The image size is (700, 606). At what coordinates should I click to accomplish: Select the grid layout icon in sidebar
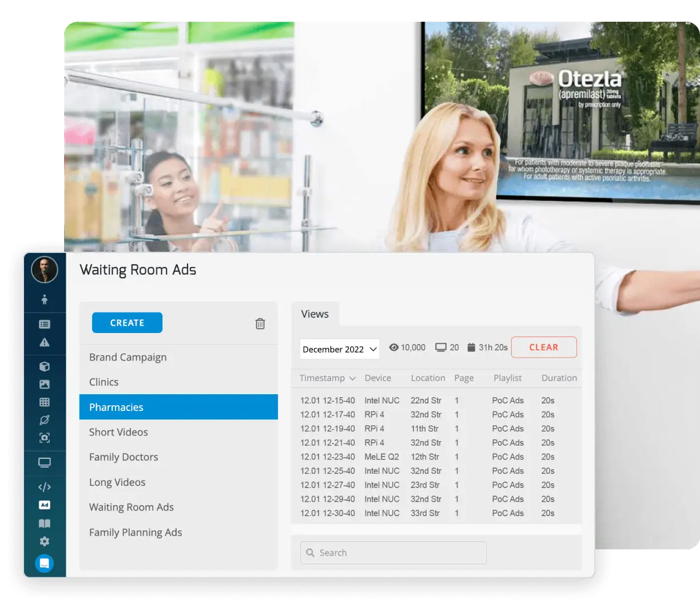click(x=45, y=402)
